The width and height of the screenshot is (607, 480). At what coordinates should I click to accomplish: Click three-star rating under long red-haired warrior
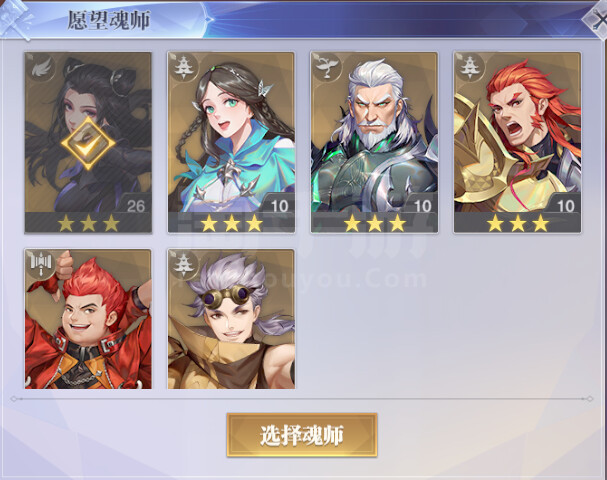tap(518, 223)
